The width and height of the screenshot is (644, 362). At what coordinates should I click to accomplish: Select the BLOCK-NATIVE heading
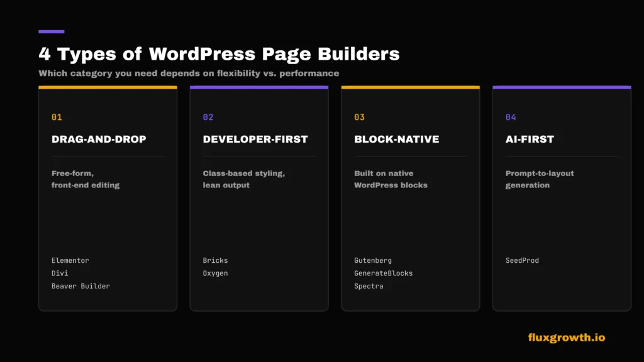pos(396,139)
